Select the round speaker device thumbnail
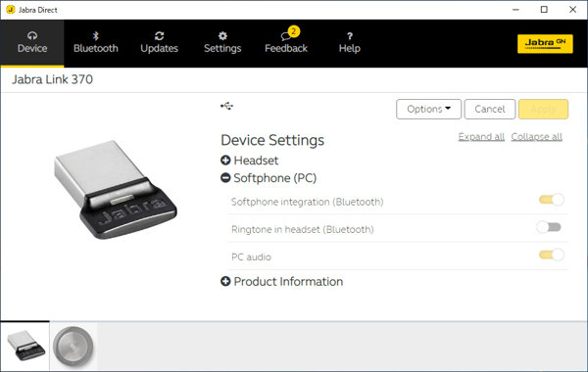 [x=73, y=346]
